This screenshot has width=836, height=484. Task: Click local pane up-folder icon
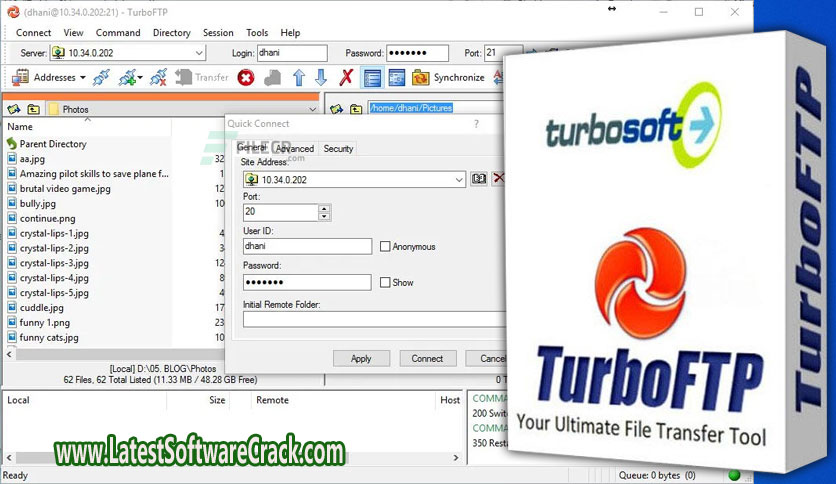[x=34, y=109]
